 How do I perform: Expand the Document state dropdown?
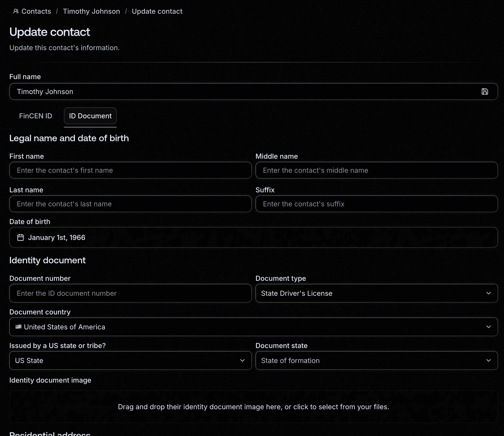pyautogui.click(x=376, y=361)
